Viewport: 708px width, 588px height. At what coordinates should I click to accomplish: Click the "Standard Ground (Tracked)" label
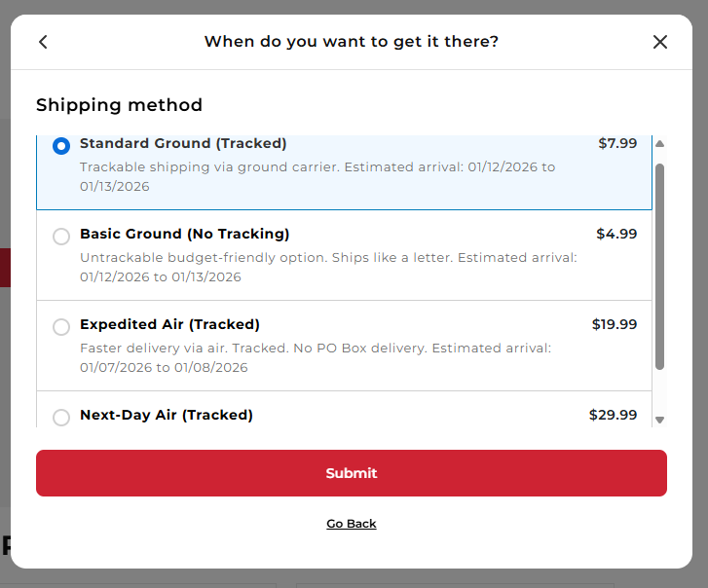click(x=183, y=143)
